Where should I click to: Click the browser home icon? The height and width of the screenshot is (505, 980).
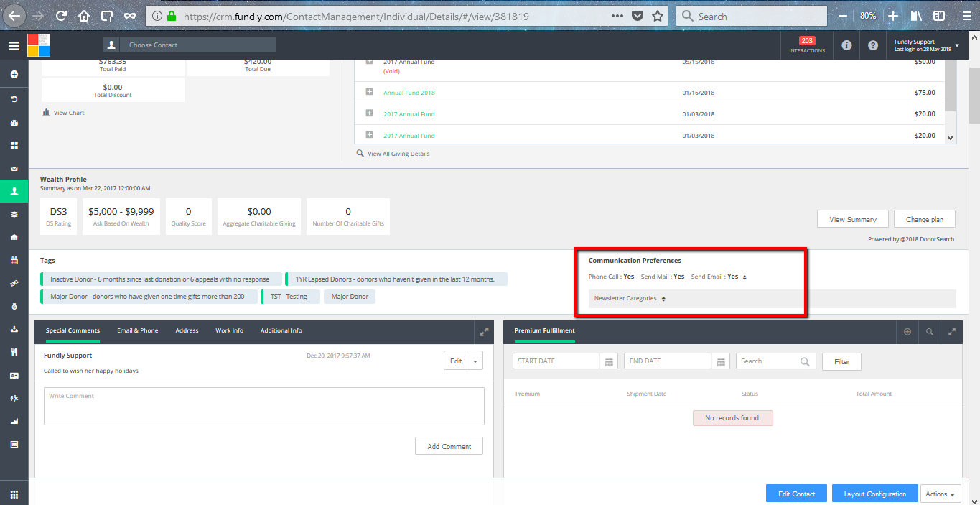pyautogui.click(x=84, y=16)
